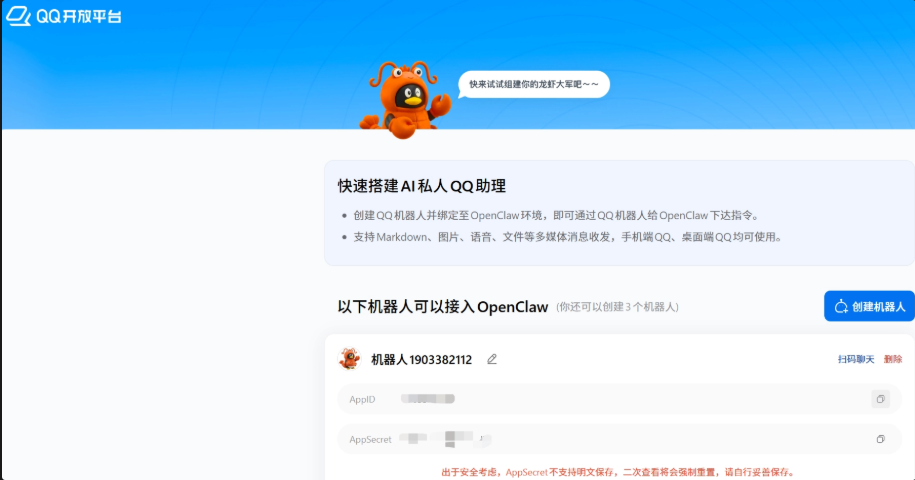Click the AppID label
The width and height of the screenshot is (915, 480).
click(362, 400)
